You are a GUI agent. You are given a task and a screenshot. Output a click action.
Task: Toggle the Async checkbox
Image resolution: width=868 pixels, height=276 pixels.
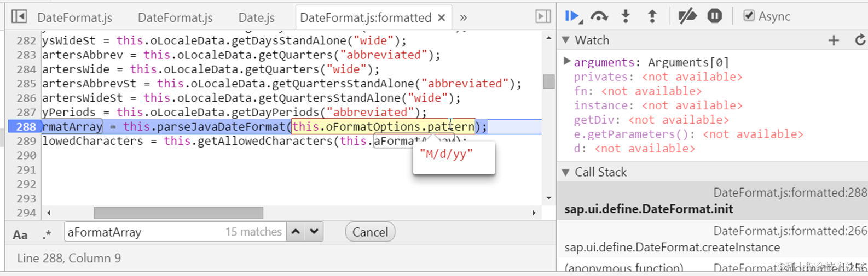[749, 16]
